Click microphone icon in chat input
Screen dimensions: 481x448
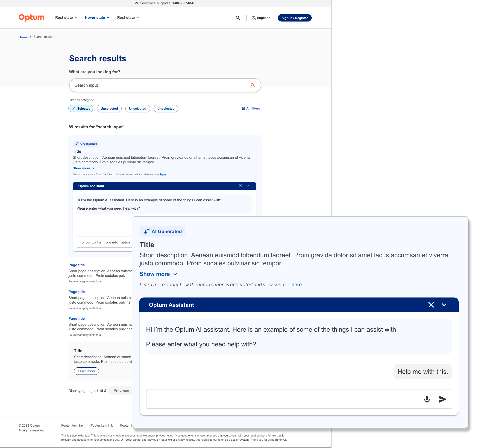click(x=427, y=399)
